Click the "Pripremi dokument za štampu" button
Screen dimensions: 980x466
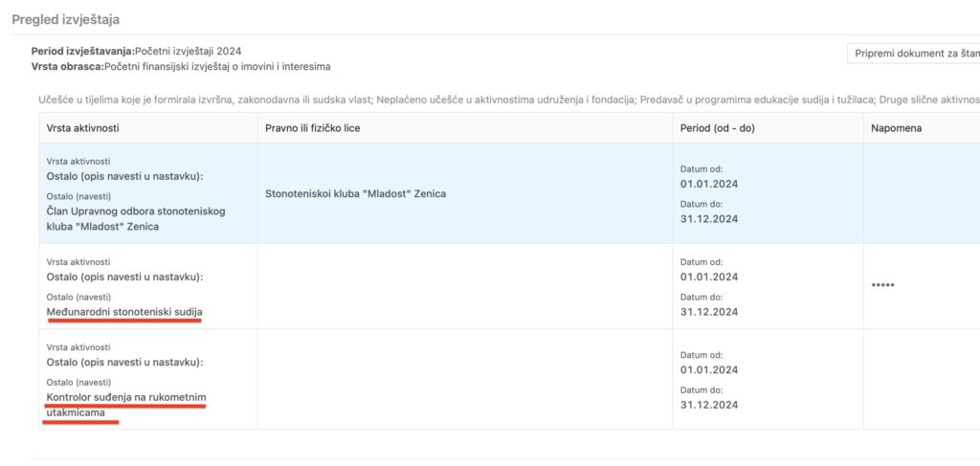(914, 54)
